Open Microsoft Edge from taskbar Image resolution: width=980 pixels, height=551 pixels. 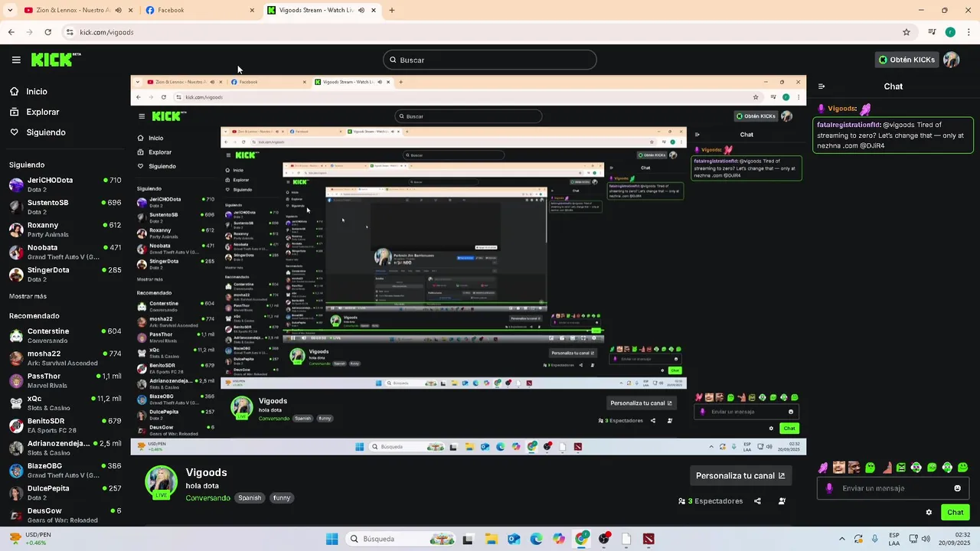536,539
